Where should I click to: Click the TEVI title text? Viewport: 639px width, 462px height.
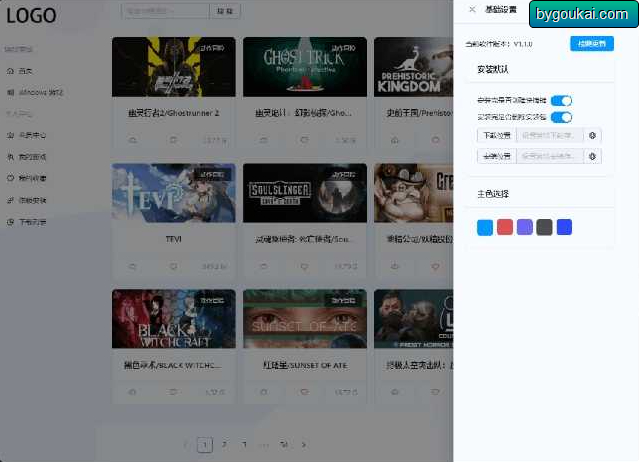[x=174, y=239]
